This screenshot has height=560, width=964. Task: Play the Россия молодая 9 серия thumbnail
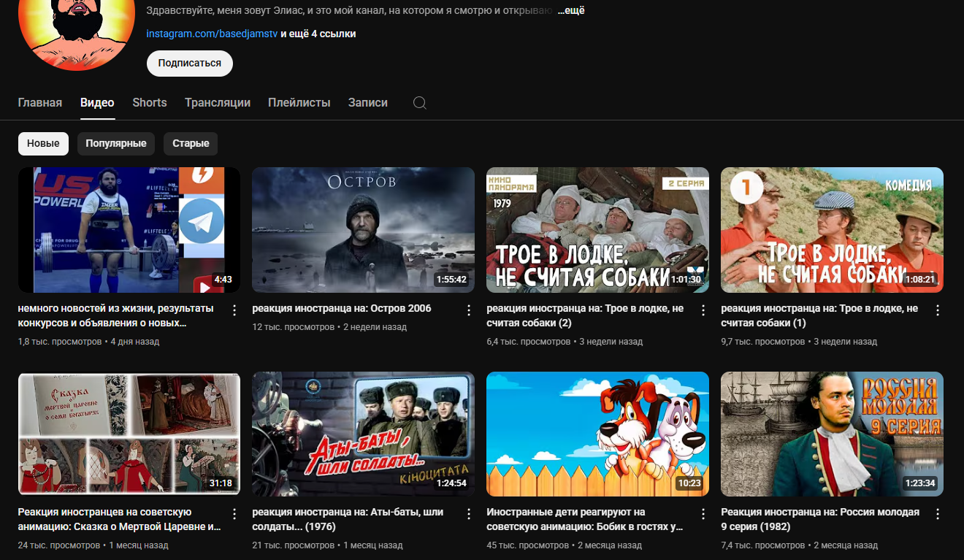pyautogui.click(x=833, y=434)
